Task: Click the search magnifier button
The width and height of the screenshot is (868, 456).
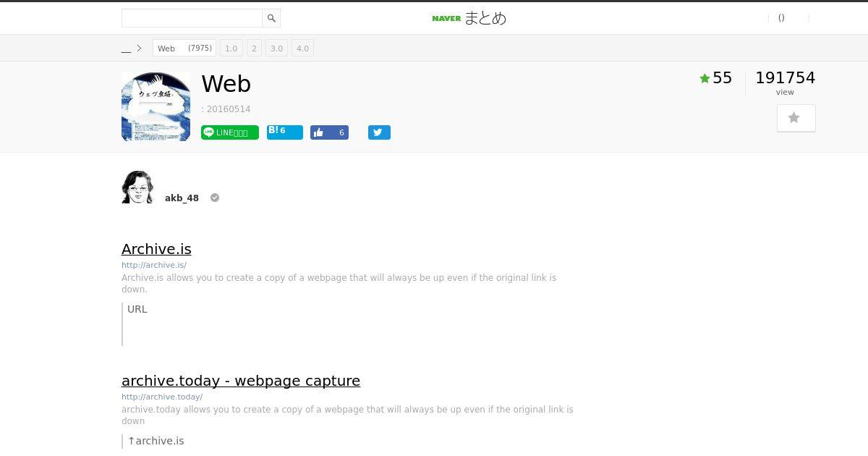Action: click(271, 18)
